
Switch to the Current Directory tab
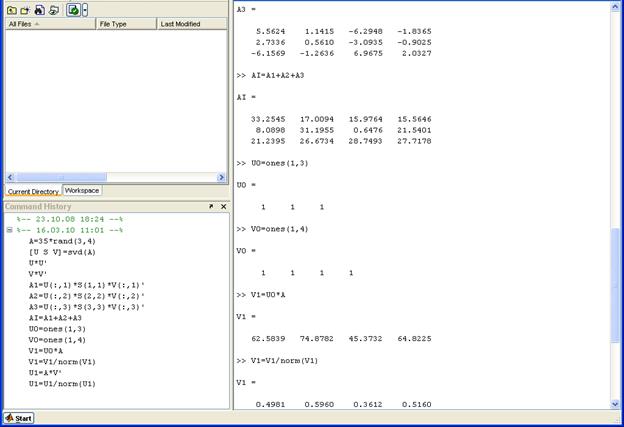(33, 190)
